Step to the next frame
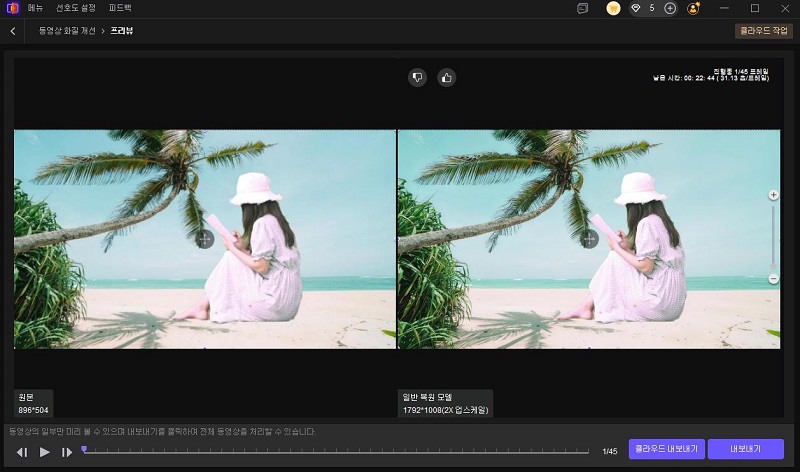Screen dimensions: 800x472 [67, 452]
